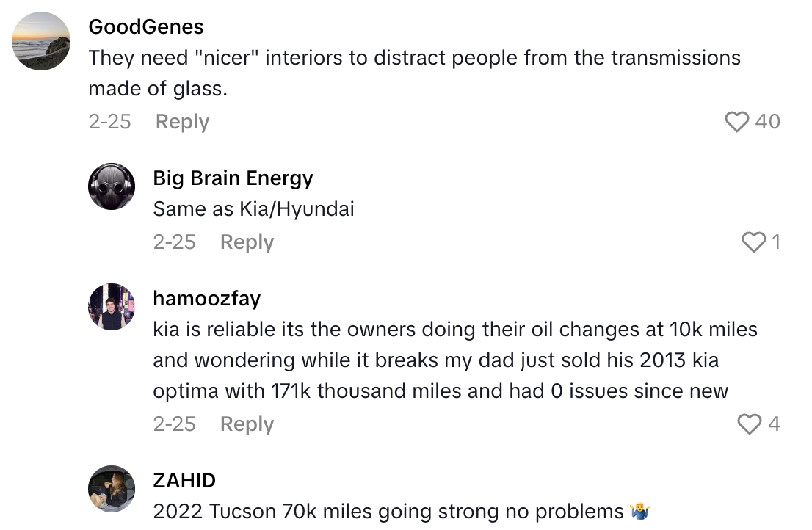Like Big Brain Energy's reply heart
The width and height of the screenshot is (812, 530).
pyautogui.click(x=753, y=242)
